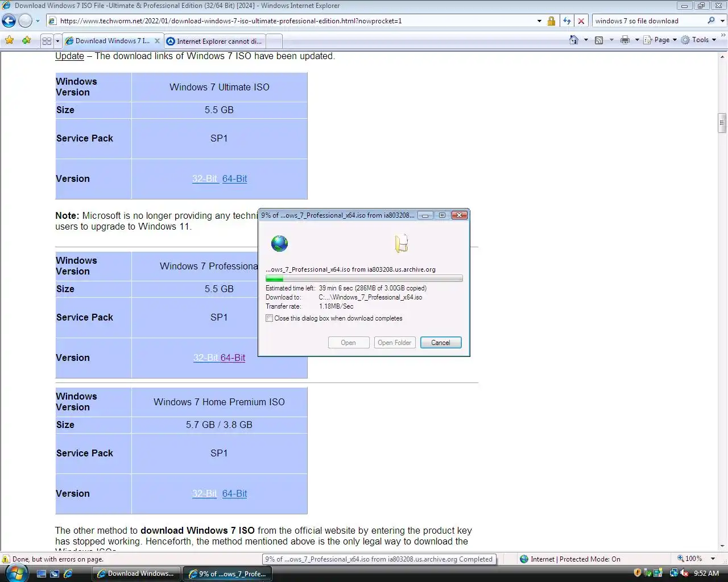Viewport: 728px width, 582px height.
Task: Select '9% of ...ows_7_Profe...' taskbar button
Action: [227, 574]
